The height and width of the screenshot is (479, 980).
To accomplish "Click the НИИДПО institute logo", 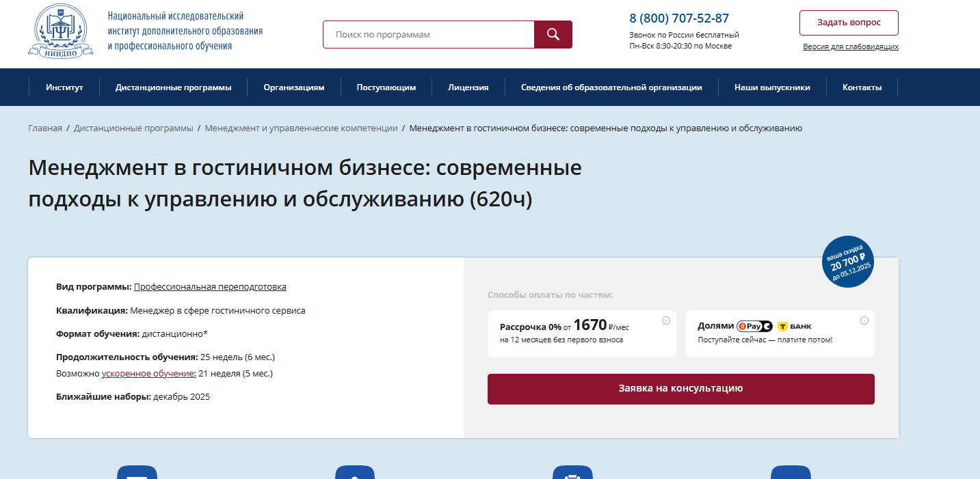I will (x=60, y=31).
